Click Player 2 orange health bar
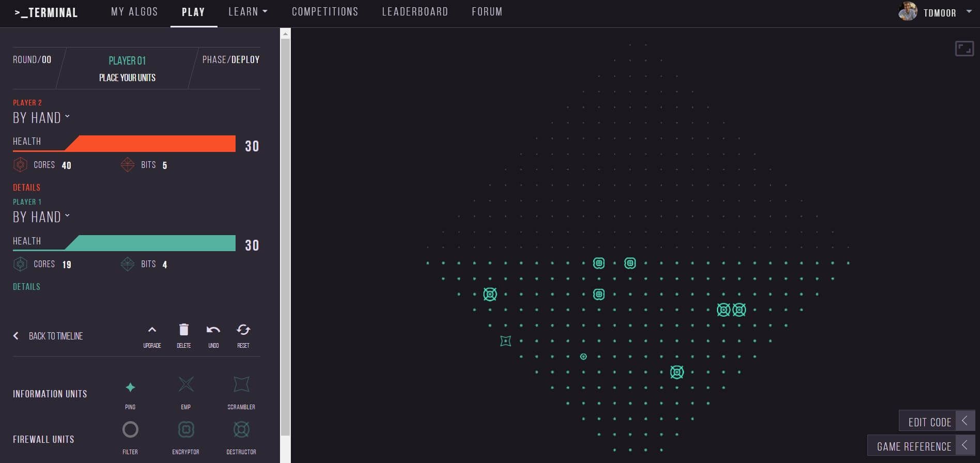Image resolution: width=980 pixels, height=463 pixels. pyautogui.click(x=150, y=143)
